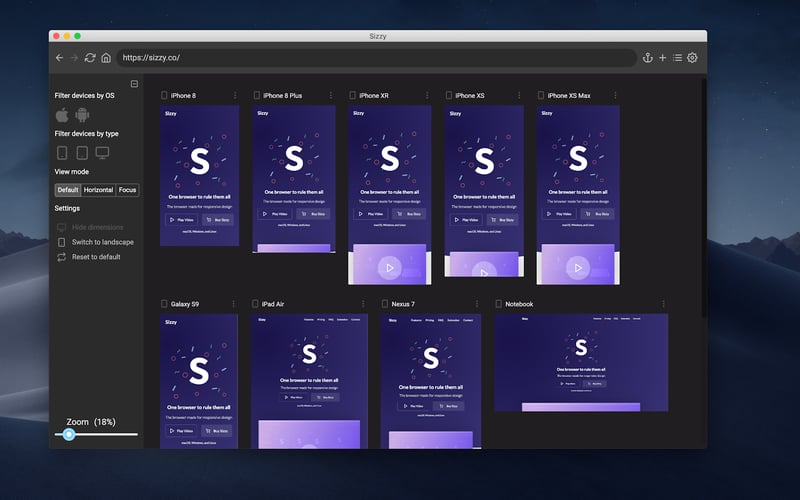Filter devices by Apple OS
The height and width of the screenshot is (500, 800).
click(62, 115)
